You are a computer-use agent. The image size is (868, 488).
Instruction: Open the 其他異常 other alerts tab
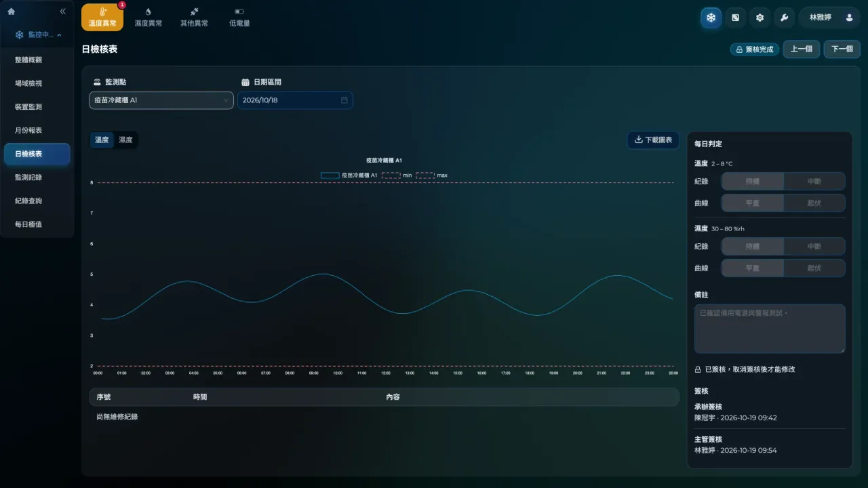(x=194, y=17)
